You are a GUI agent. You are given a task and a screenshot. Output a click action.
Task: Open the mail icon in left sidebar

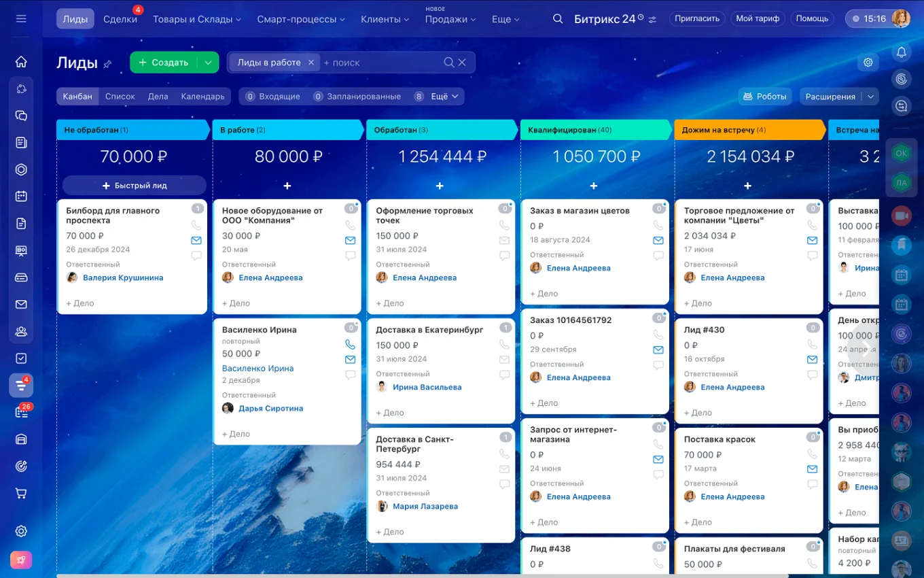coord(20,303)
